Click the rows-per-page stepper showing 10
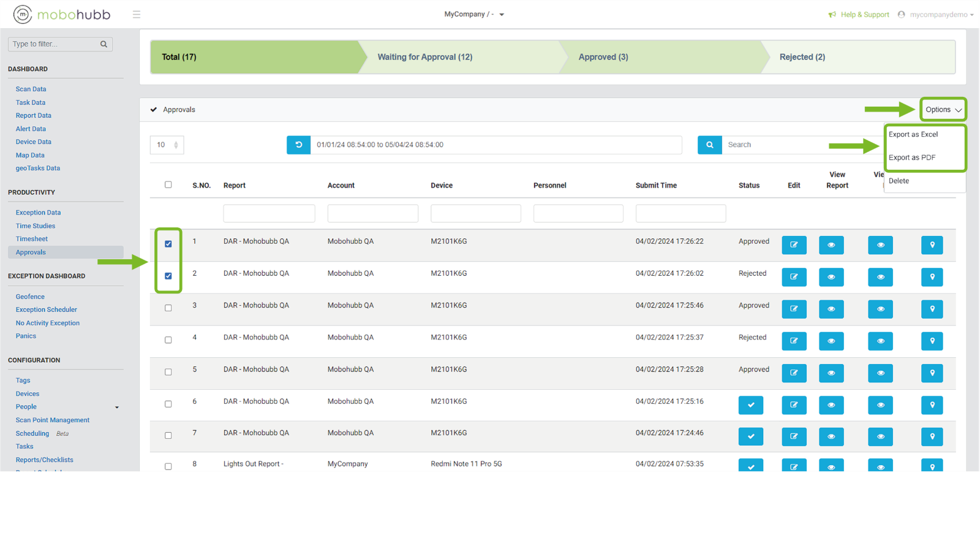Viewport: 980px width, 535px height. click(x=167, y=145)
